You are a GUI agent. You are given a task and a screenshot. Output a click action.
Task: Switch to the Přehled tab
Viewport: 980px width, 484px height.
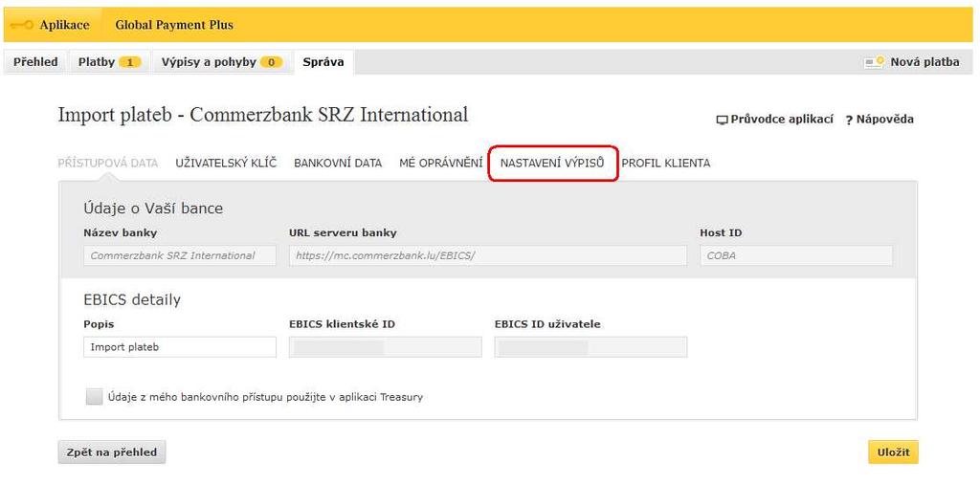[x=35, y=62]
